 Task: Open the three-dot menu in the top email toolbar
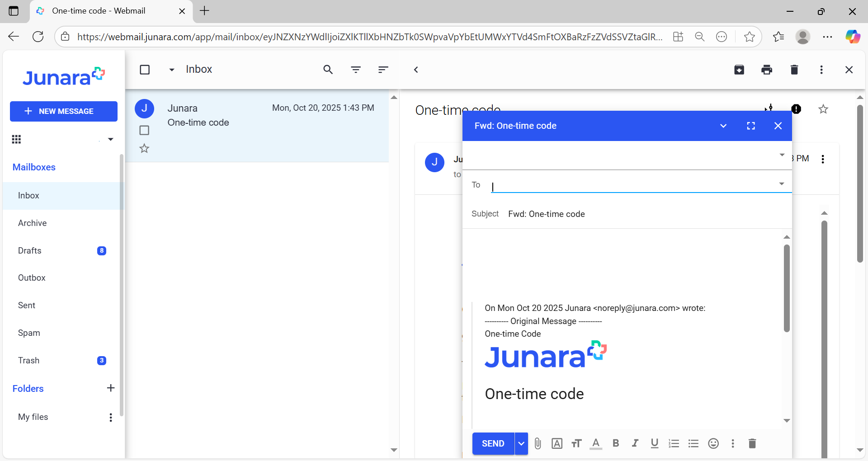(821, 70)
